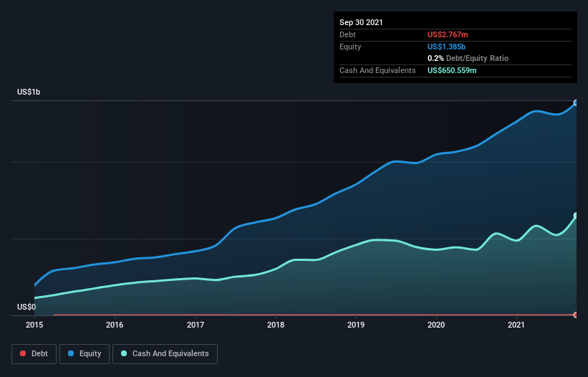588x377 pixels.
Task: Click the red Debt legend dot
Action: click(23, 353)
